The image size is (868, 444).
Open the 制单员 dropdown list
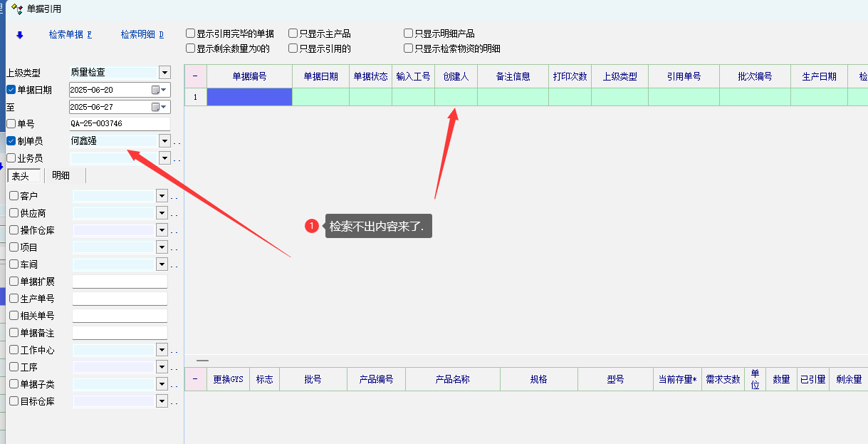coord(164,141)
